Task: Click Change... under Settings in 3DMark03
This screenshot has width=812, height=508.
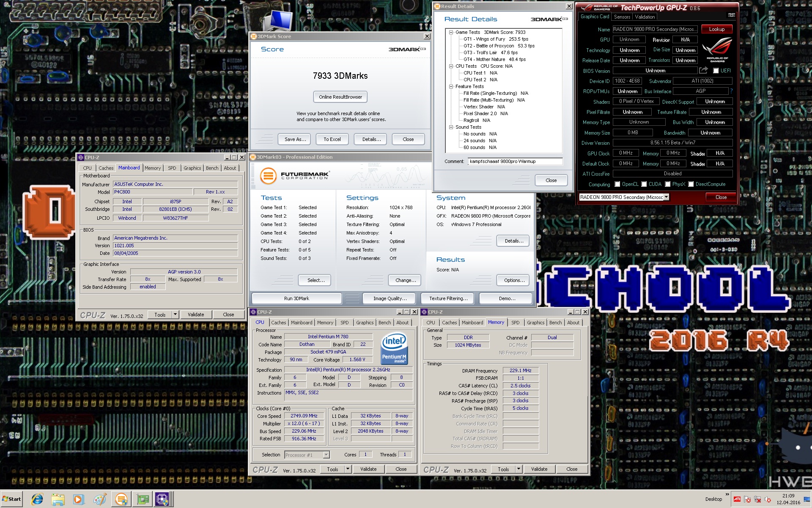Action: 406,280
